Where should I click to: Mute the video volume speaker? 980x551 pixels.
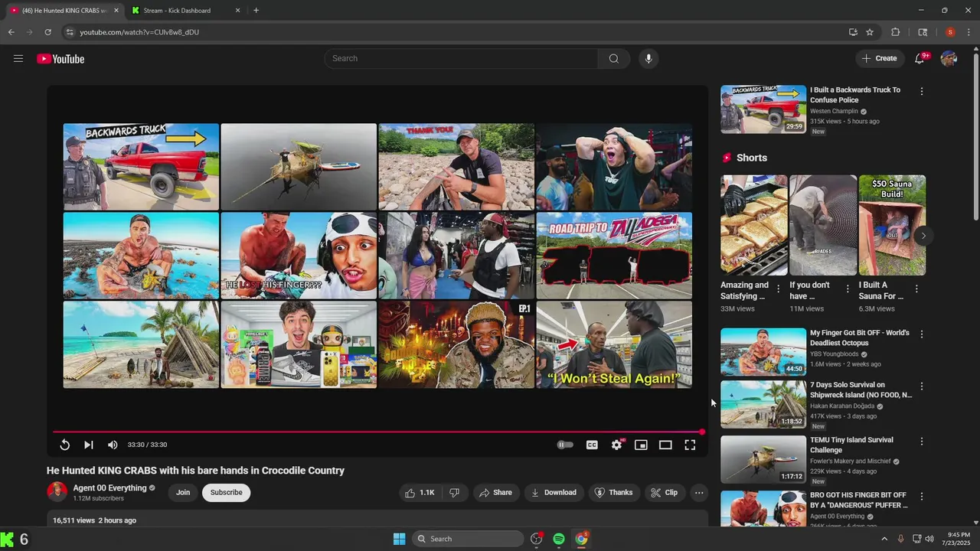[113, 445]
